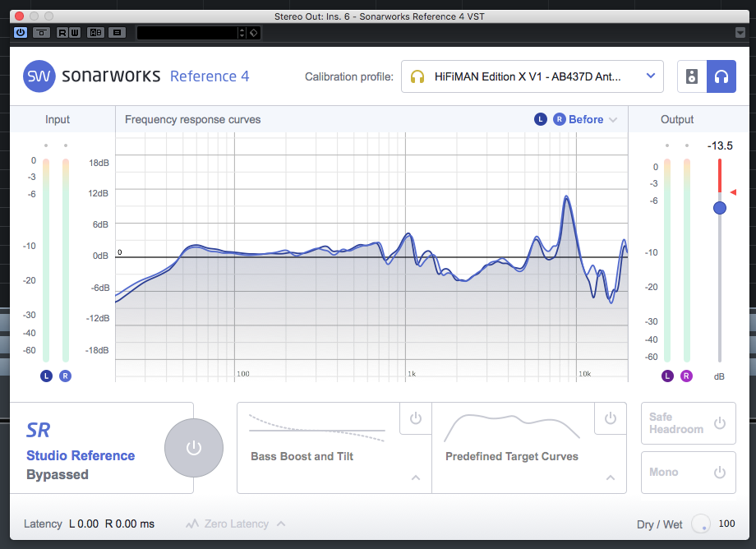
Task: Toggle left channel curve in graph header
Action: (x=541, y=119)
